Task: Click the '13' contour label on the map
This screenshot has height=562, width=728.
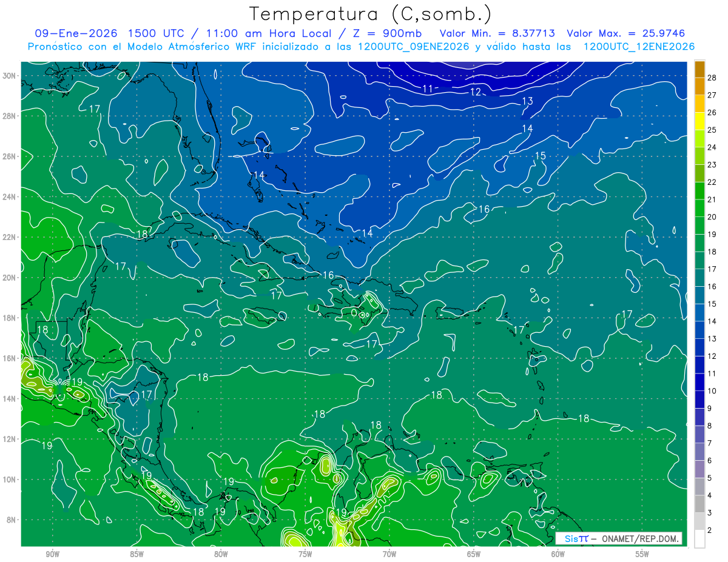Action: 527,101
